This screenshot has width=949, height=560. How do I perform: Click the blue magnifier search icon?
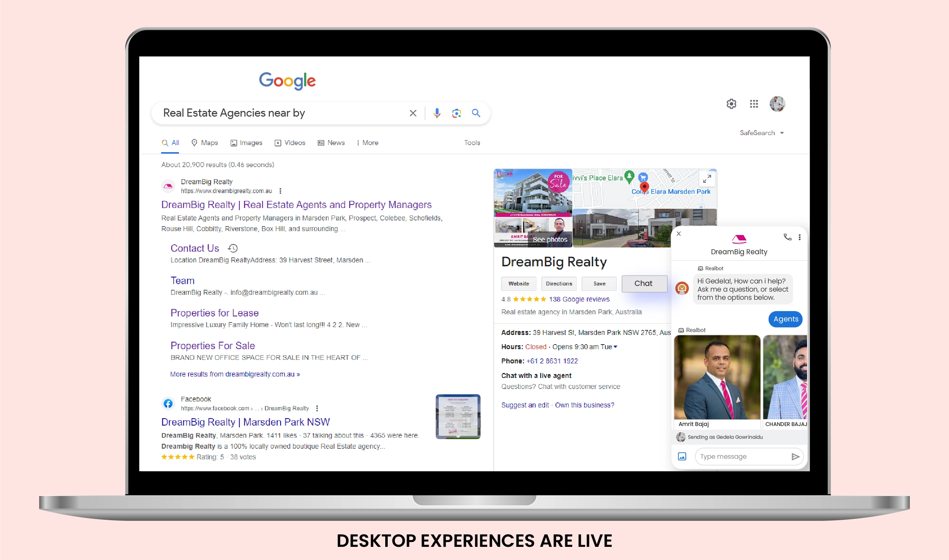click(x=476, y=113)
